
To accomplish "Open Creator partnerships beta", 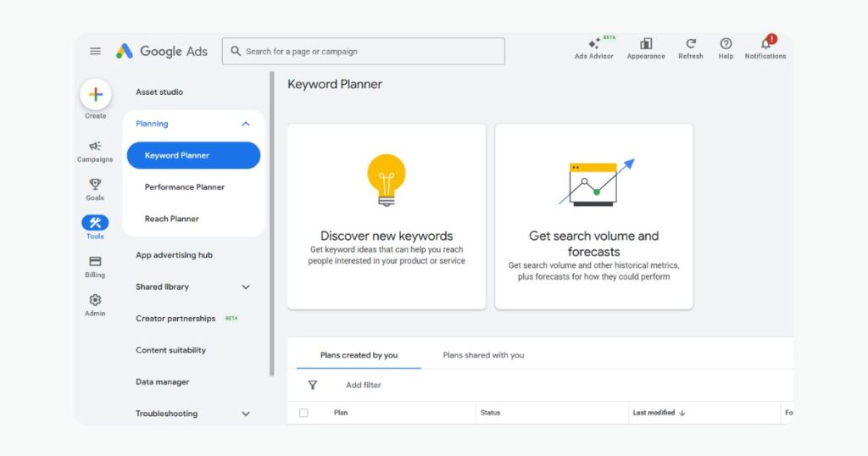I will [x=186, y=318].
